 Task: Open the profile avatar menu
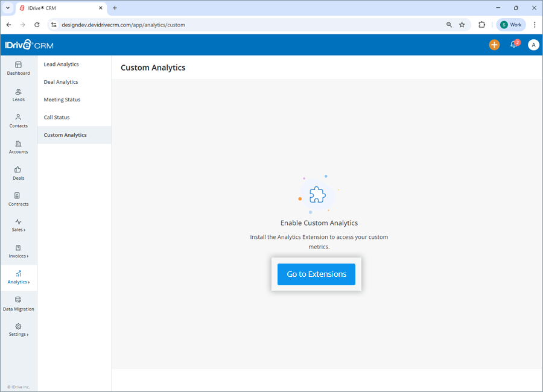(533, 45)
